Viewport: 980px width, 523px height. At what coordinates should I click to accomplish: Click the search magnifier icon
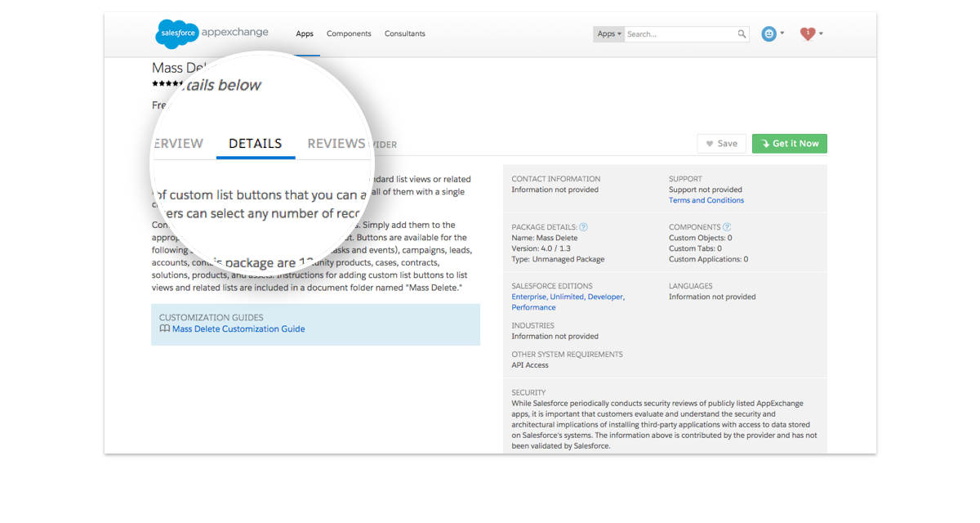(742, 34)
